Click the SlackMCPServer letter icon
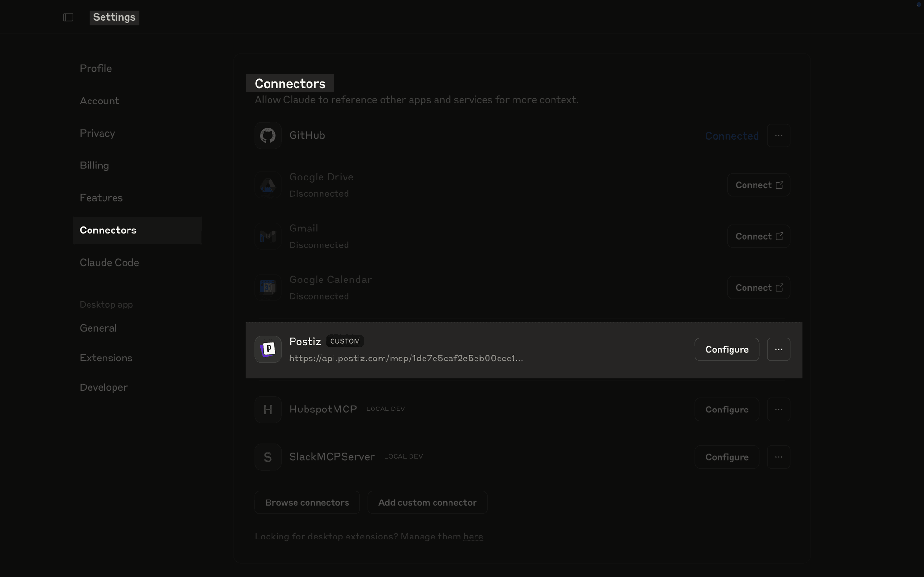The height and width of the screenshot is (577, 924). (268, 457)
